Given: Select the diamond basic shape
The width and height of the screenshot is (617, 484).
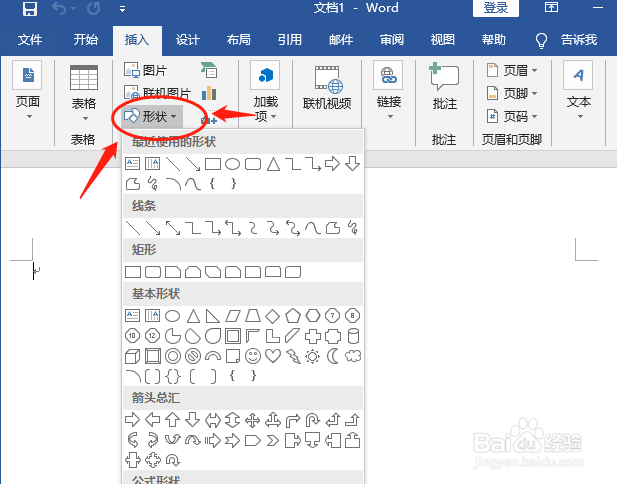Looking at the screenshot, I should tap(273, 316).
